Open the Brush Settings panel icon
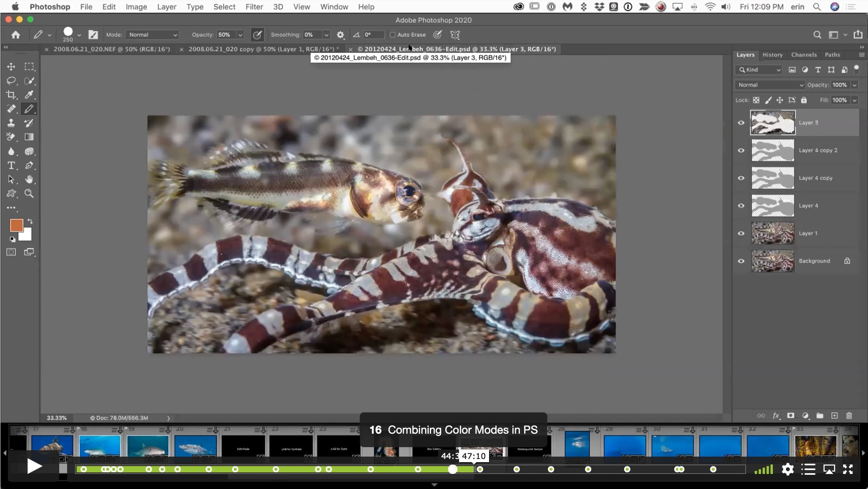 click(x=93, y=35)
